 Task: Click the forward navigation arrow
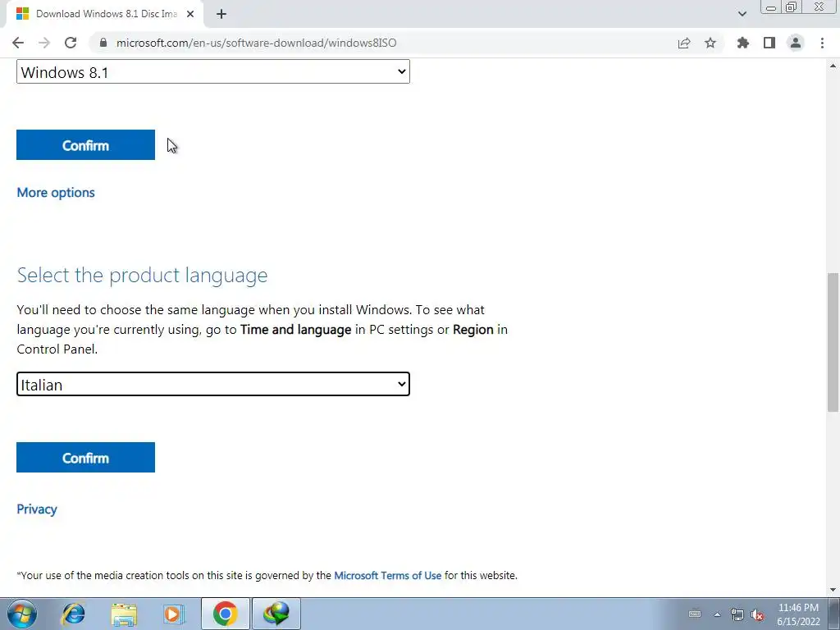pos(44,43)
